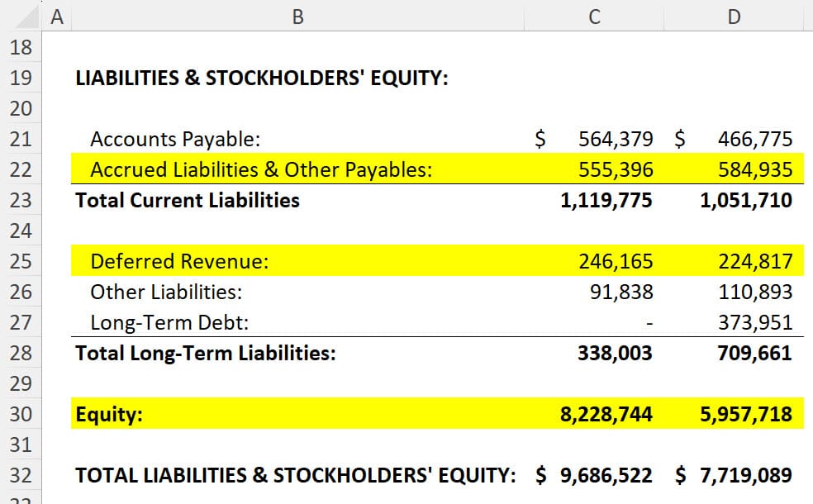Select column header D

734,15
